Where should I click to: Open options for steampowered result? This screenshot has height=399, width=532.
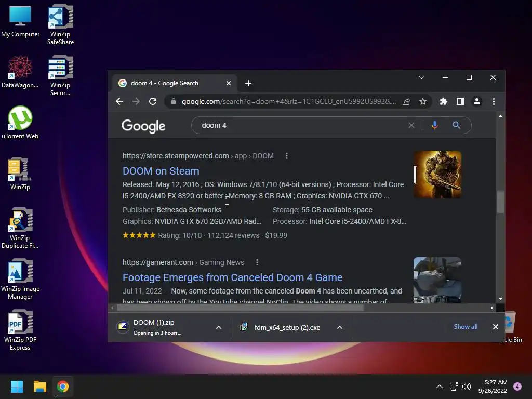pyautogui.click(x=287, y=156)
